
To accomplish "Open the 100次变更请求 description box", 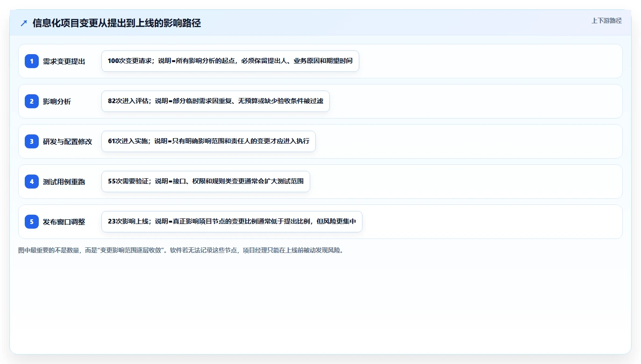I will [x=230, y=61].
